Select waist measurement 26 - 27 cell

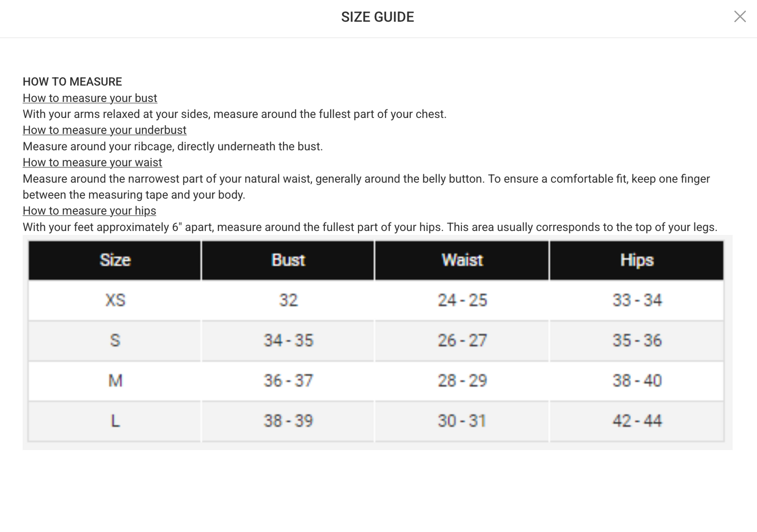pos(462,341)
